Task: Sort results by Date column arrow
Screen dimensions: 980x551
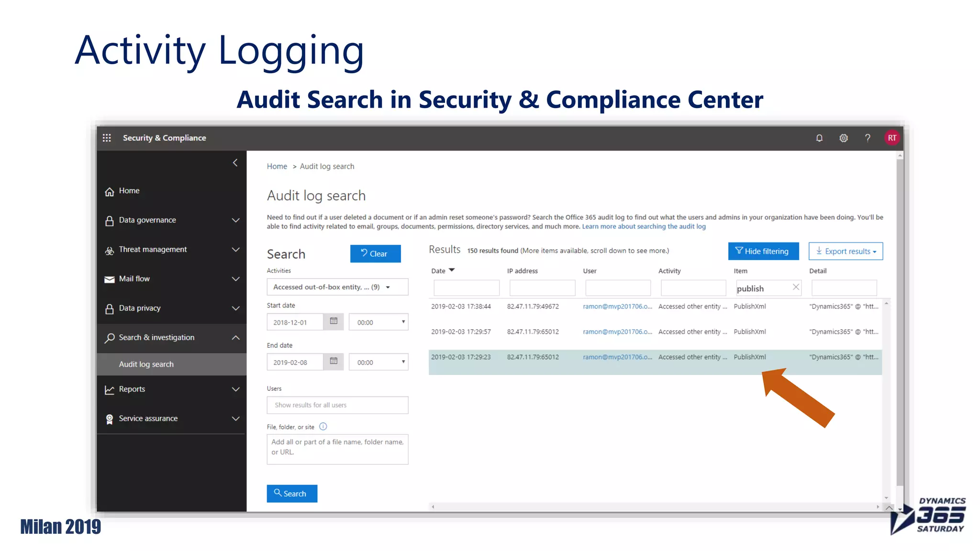Action: click(x=452, y=270)
